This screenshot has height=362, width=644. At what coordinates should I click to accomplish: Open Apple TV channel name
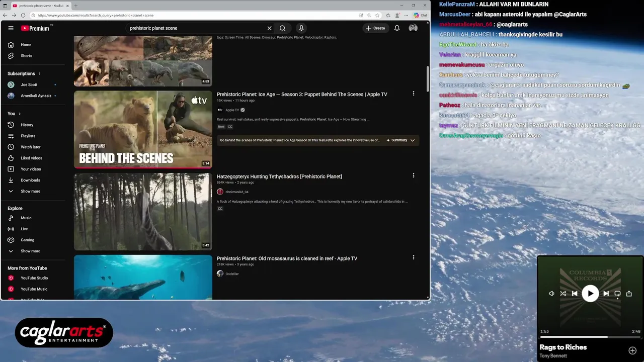pyautogui.click(x=232, y=110)
